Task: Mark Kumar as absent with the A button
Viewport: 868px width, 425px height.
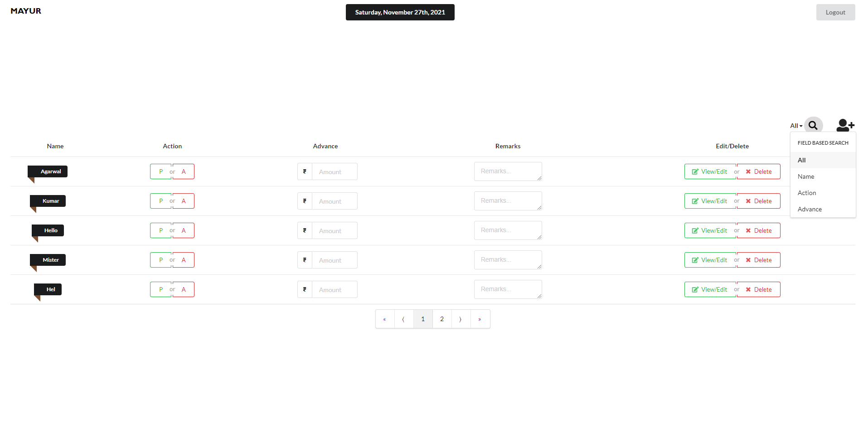Action: pos(184,200)
